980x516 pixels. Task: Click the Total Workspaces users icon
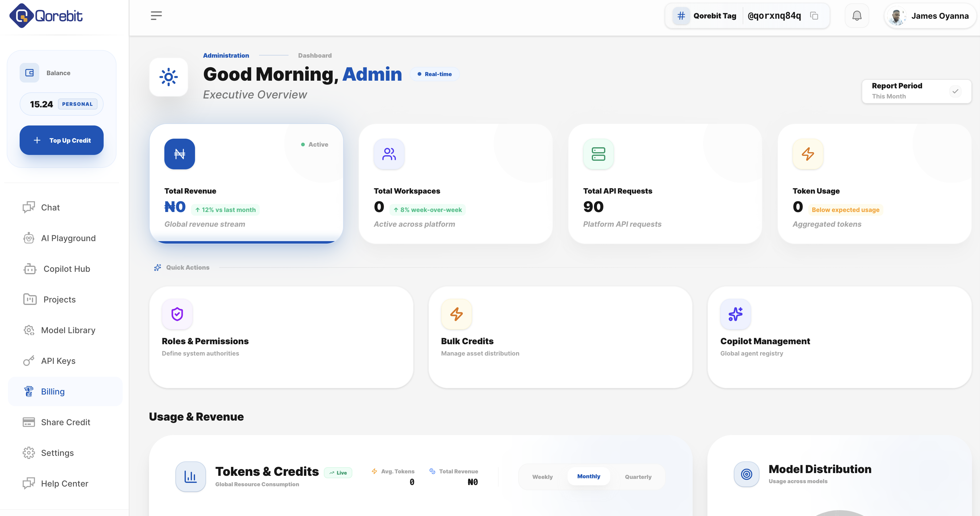[x=389, y=154]
